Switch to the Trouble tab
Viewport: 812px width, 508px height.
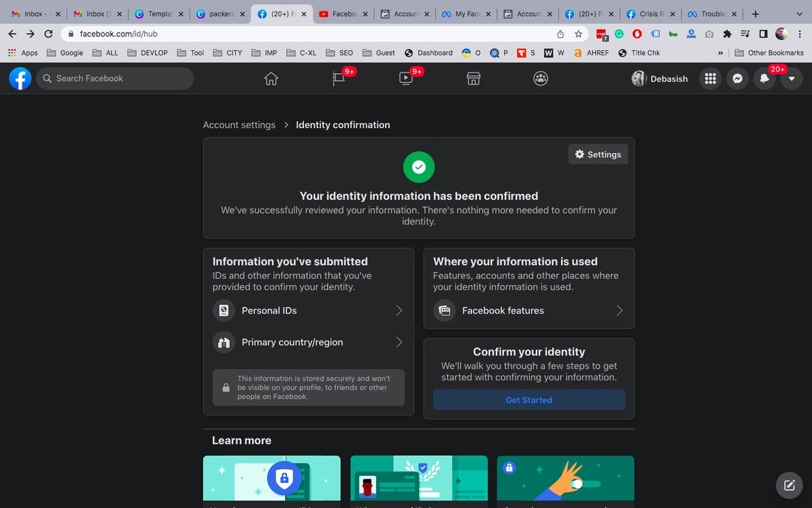point(712,14)
